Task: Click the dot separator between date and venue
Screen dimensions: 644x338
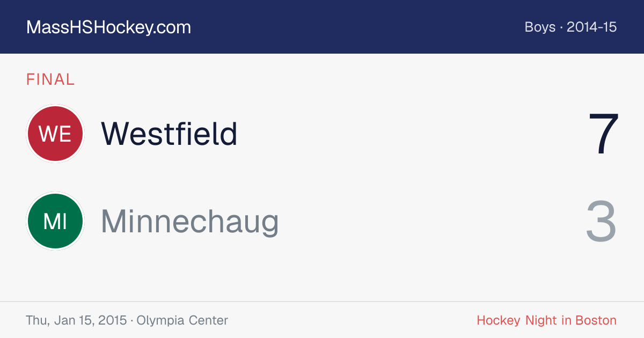Action: (132, 320)
